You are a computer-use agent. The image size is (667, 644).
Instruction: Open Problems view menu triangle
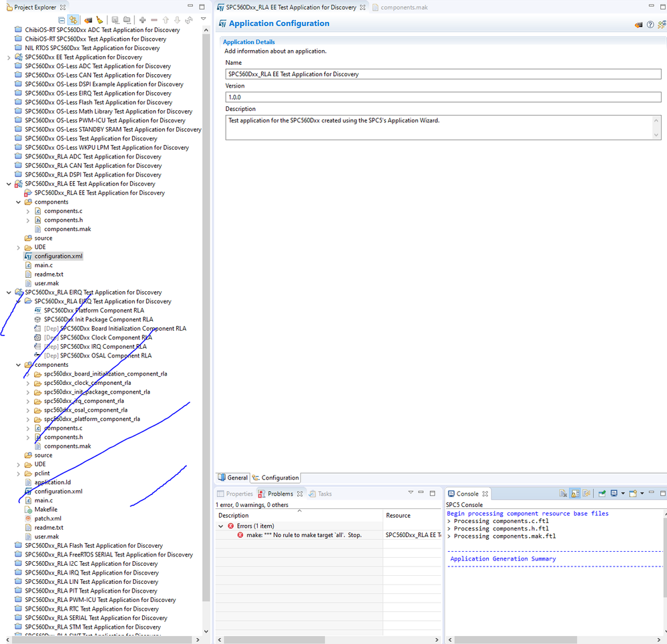[411, 492]
